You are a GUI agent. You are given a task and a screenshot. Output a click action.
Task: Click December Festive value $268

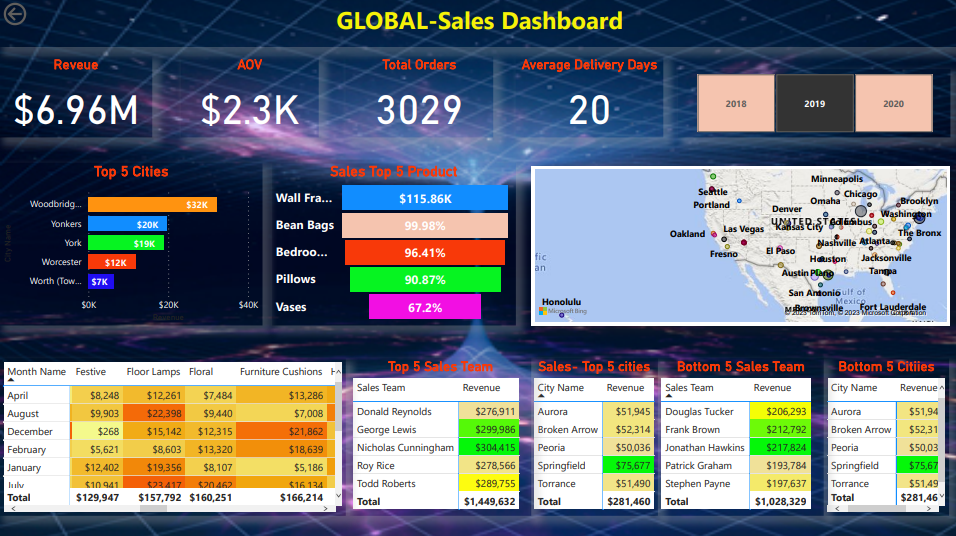[97, 431]
